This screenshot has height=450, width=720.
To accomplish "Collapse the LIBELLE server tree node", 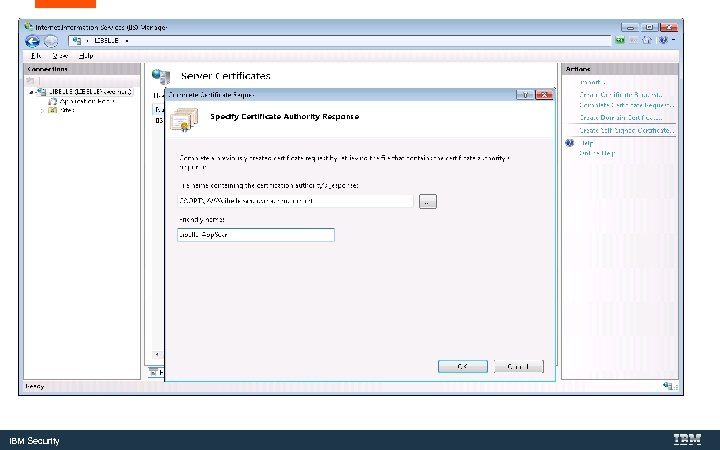I will [x=31, y=92].
